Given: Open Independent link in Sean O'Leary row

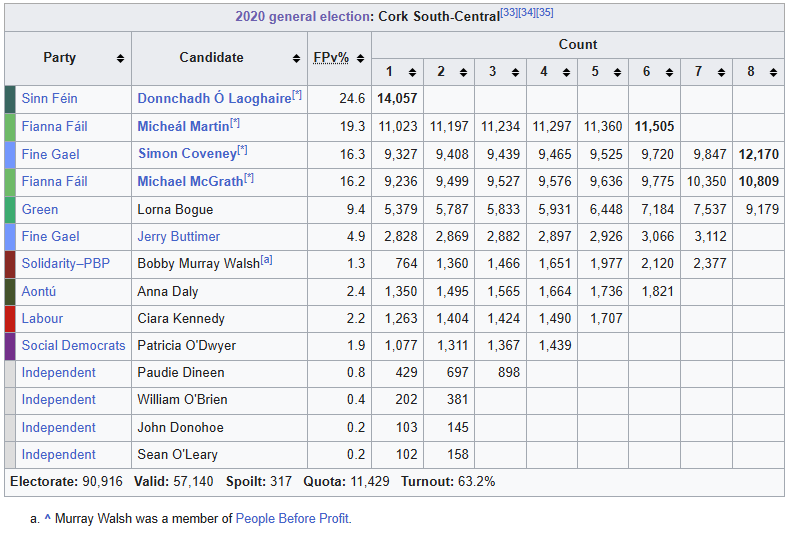Looking at the screenshot, I should 58,455.
